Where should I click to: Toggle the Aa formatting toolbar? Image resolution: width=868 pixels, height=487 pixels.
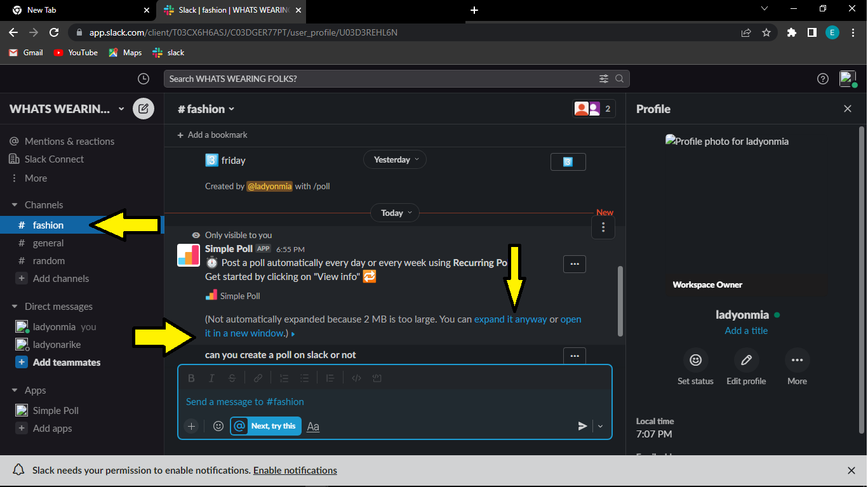tap(313, 426)
